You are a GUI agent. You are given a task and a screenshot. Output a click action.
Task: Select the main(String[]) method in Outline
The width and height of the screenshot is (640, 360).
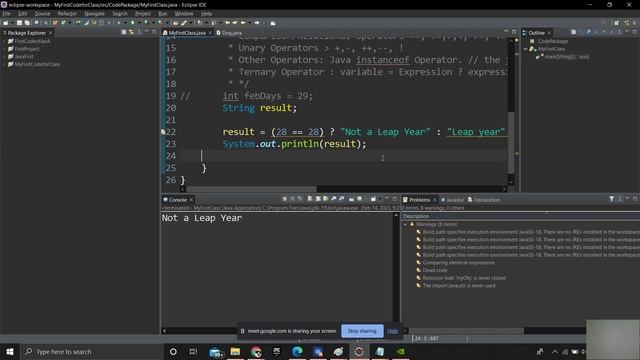[567, 57]
